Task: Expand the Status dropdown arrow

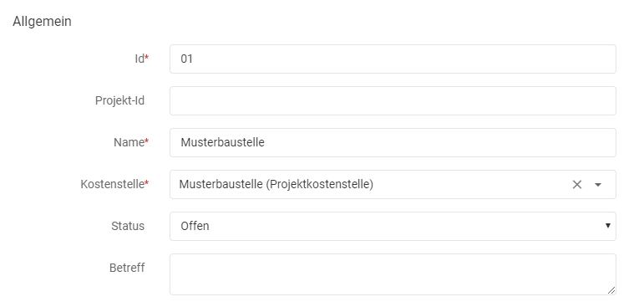Action: pyautogui.click(x=608, y=226)
